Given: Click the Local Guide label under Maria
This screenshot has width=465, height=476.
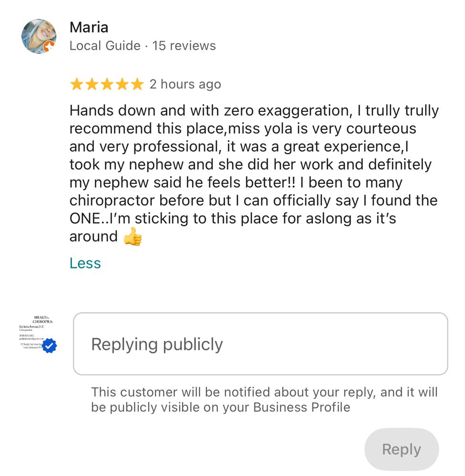Looking at the screenshot, I should tap(105, 46).
